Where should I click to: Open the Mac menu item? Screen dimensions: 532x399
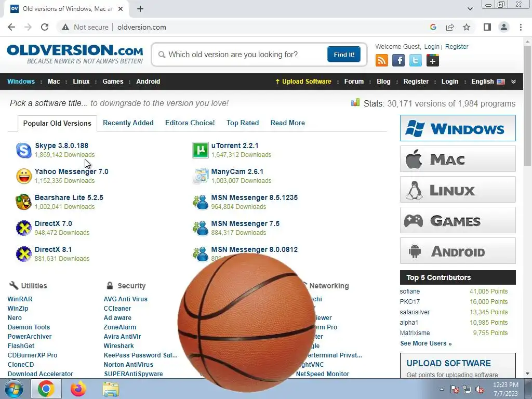[54, 82]
